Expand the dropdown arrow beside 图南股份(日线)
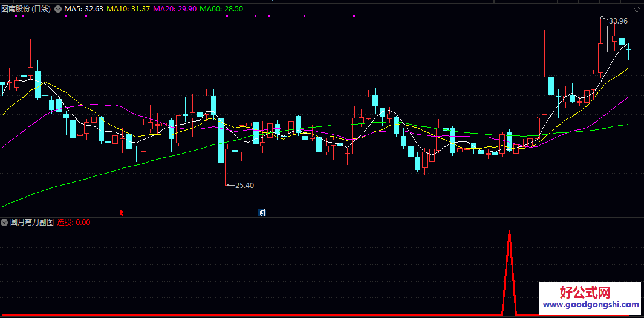 click(x=57, y=8)
